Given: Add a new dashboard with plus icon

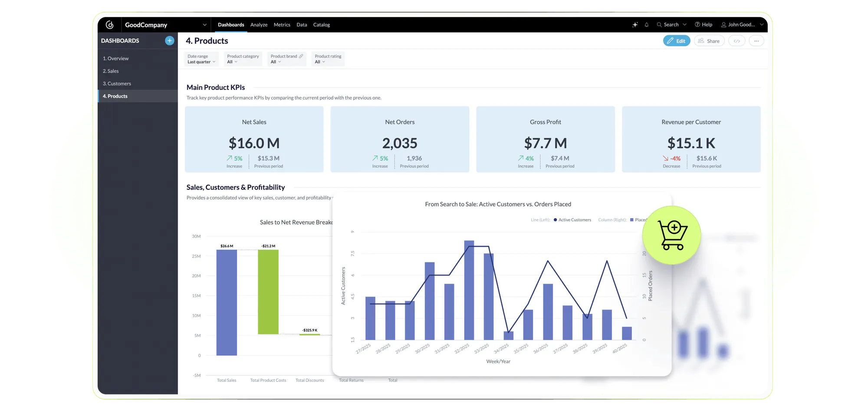Looking at the screenshot, I should (x=170, y=40).
